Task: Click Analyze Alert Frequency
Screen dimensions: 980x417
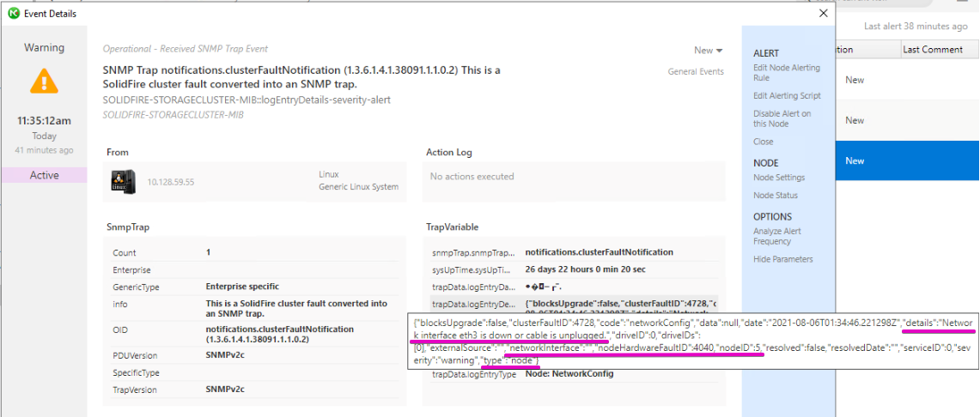Action: (777, 236)
